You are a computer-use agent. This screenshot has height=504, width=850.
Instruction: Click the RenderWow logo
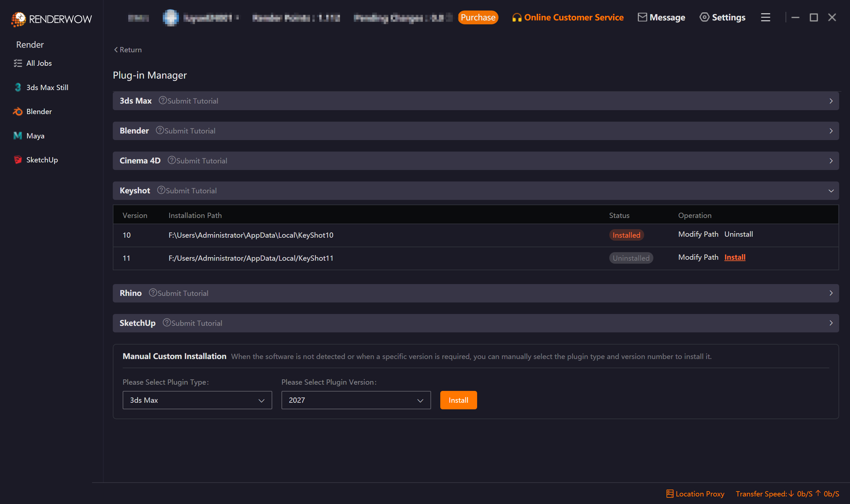click(51, 19)
